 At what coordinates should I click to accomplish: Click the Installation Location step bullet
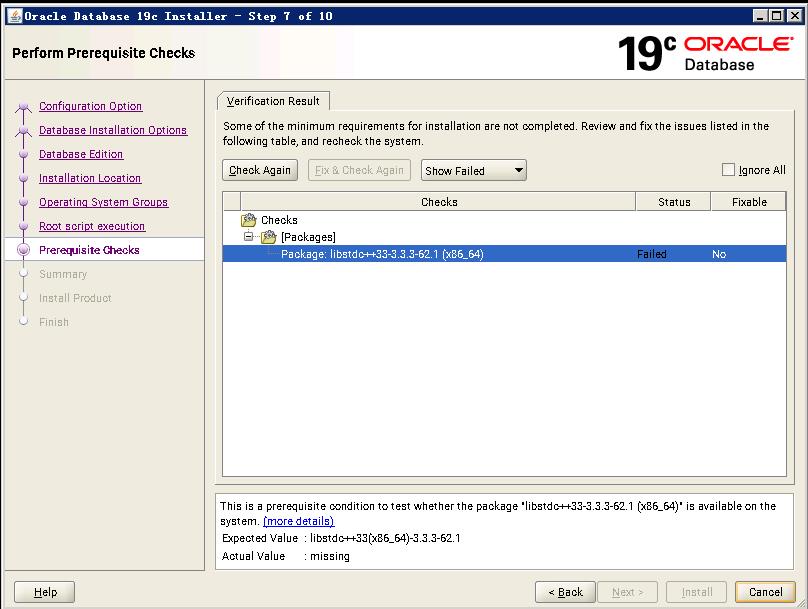coord(23,178)
